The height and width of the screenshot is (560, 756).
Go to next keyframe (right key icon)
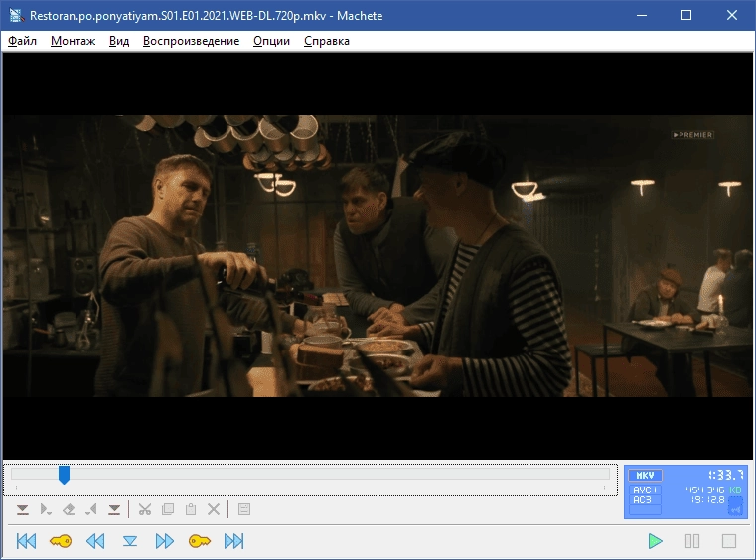[x=199, y=541]
